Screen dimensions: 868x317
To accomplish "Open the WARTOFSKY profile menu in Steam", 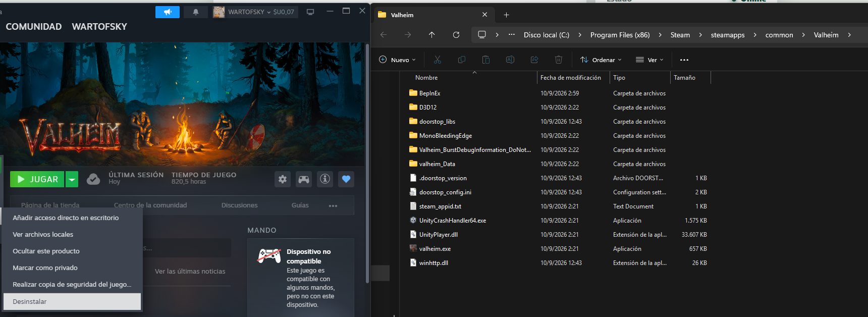I will 99,27.
